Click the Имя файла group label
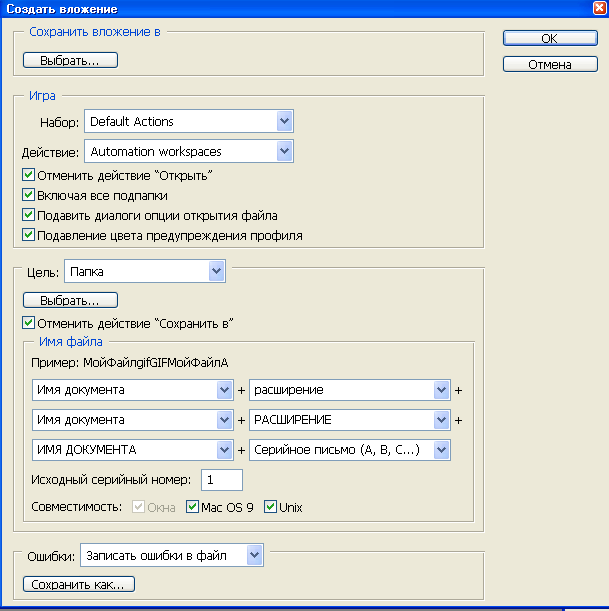 71,342
